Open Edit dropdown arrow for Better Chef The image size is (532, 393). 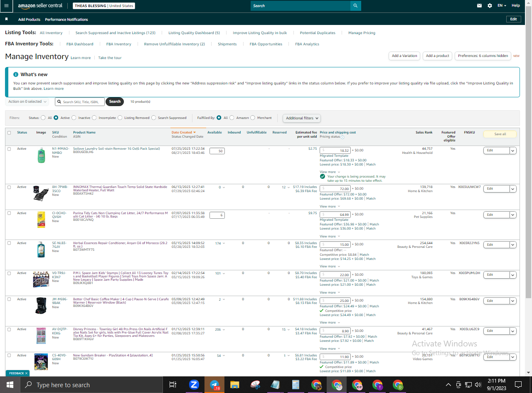(x=513, y=301)
